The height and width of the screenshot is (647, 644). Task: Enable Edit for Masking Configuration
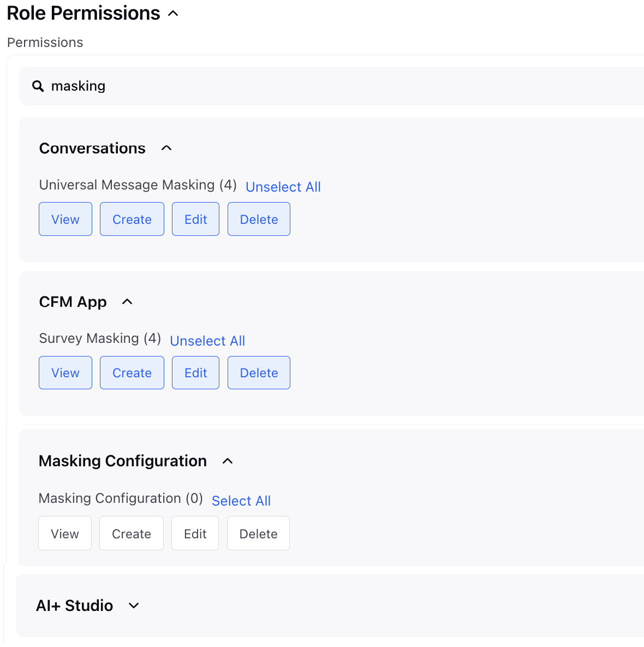(x=195, y=533)
